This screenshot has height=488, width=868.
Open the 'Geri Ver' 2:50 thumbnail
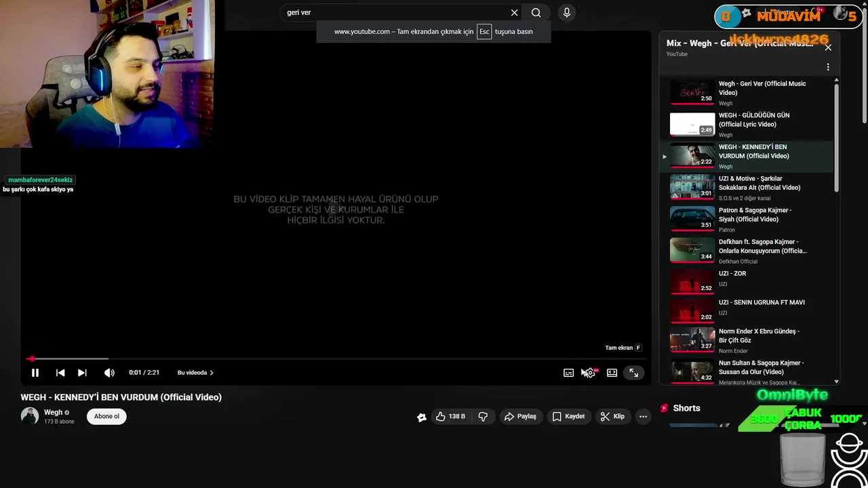692,91
